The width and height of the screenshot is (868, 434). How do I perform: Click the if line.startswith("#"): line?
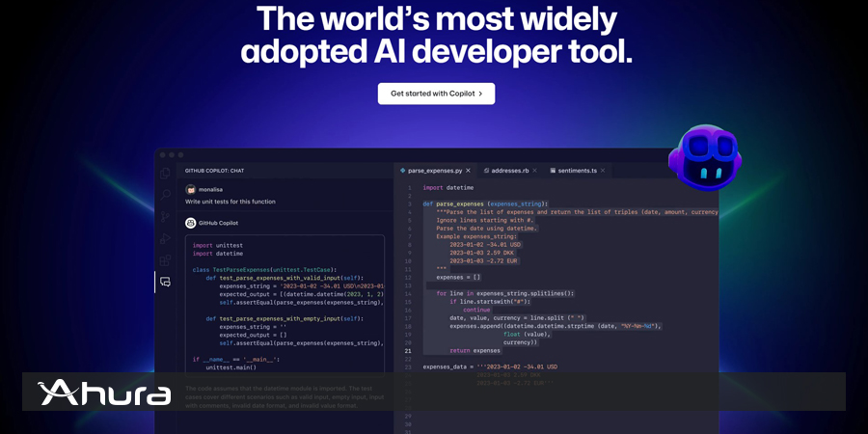click(x=490, y=302)
